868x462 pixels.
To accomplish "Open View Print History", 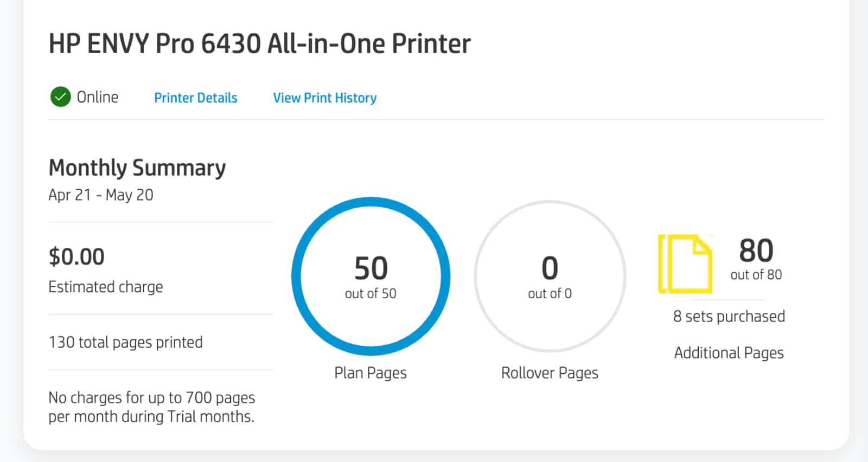I will click(x=324, y=98).
